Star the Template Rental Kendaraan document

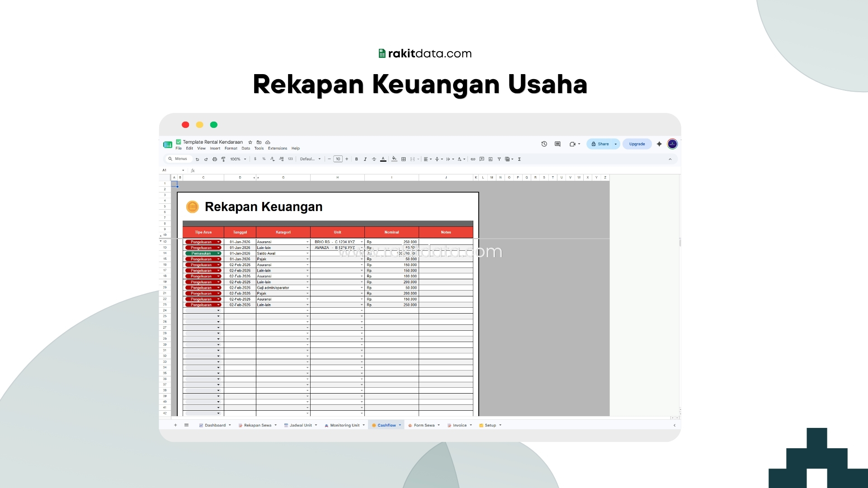250,142
